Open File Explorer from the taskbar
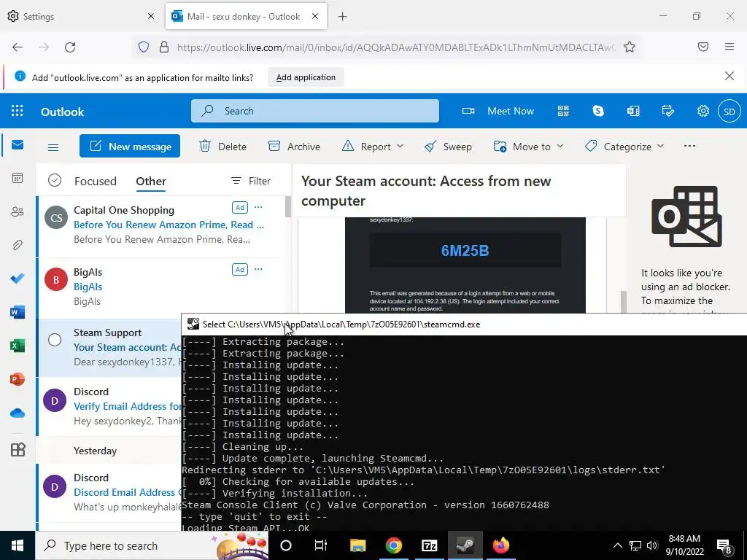Viewport: 747px width, 560px height. click(x=357, y=545)
